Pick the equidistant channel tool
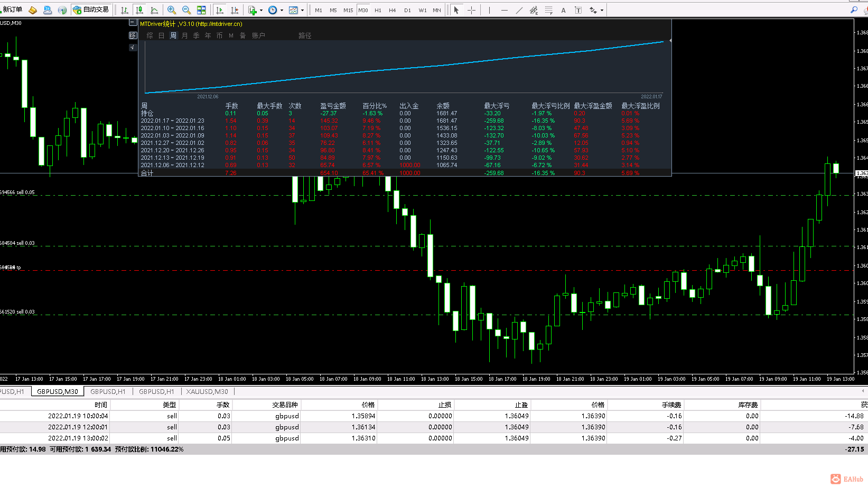Viewport: 868px width, 487px height. pos(534,10)
